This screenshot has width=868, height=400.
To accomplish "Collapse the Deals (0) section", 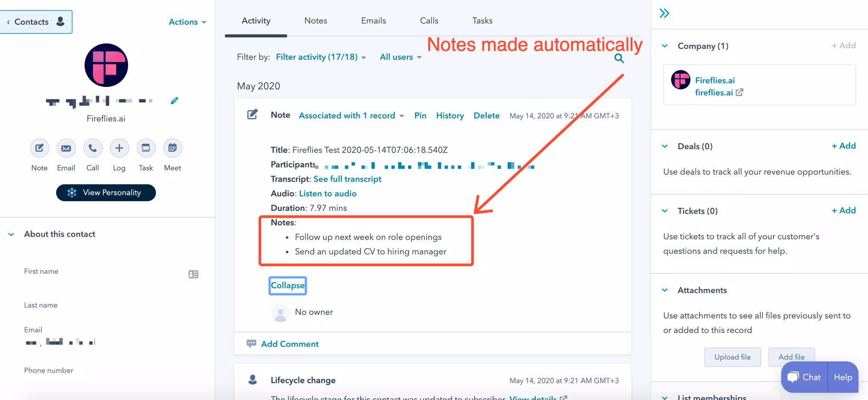I will pyautogui.click(x=665, y=146).
